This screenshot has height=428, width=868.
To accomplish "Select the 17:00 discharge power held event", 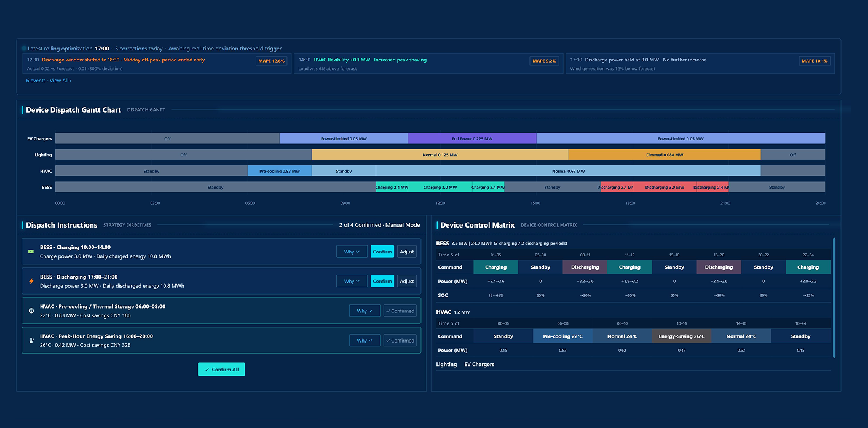I will click(700, 64).
